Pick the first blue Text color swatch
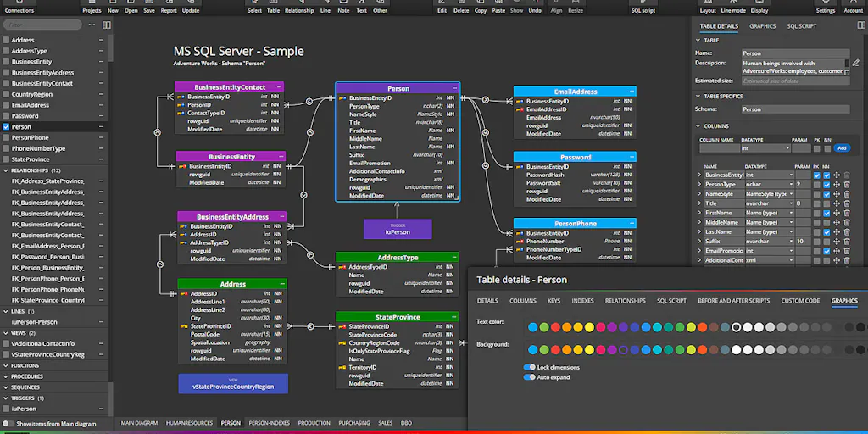 pyautogui.click(x=532, y=327)
